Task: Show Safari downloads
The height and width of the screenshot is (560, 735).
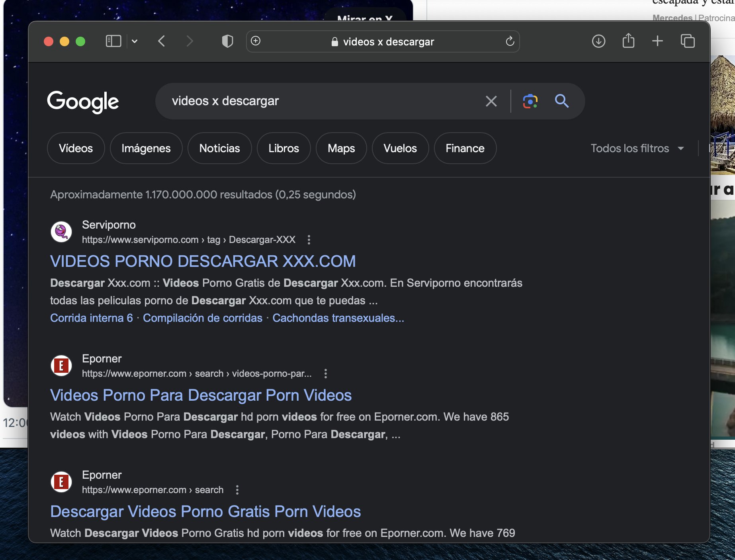Action: point(598,41)
